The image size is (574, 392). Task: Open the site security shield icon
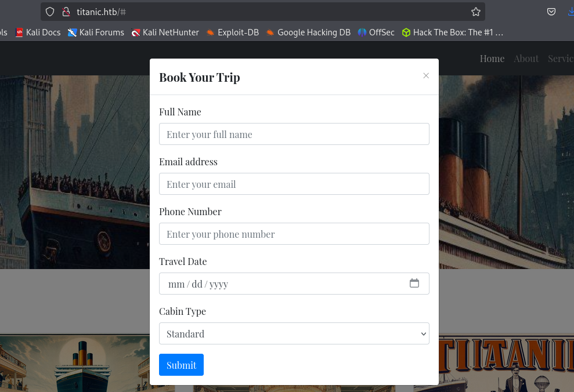point(50,12)
